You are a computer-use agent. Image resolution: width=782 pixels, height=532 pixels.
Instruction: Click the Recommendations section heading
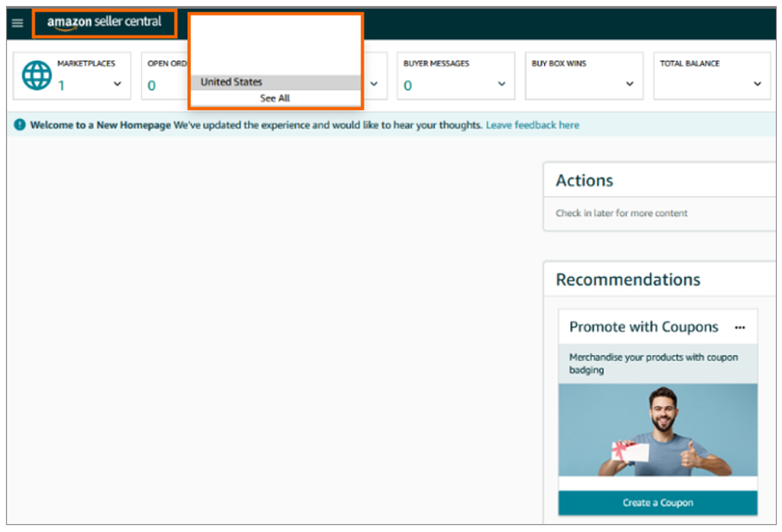pyautogui.click(x=628, y=279)
